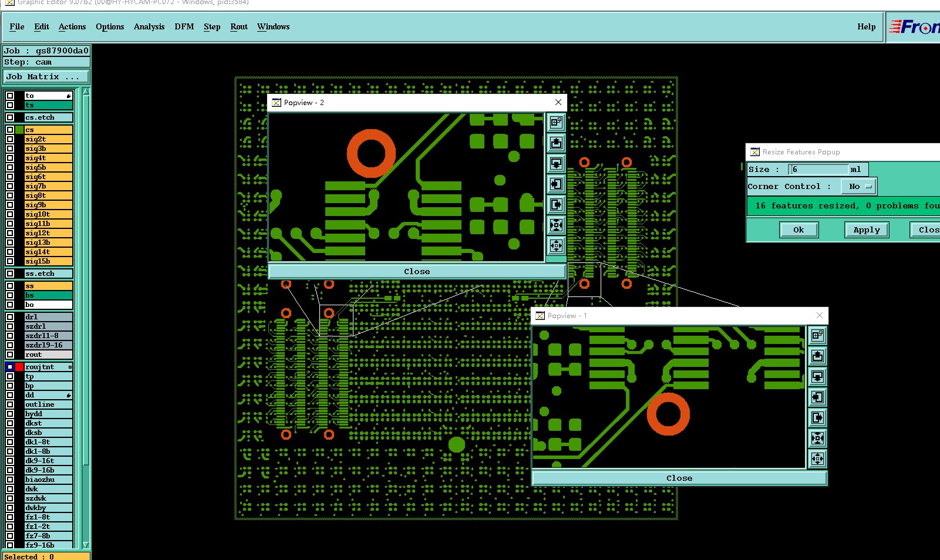Click the Close bar of Popview 2
Viewport: 940px width, 560px height.
(x=417, y=272)
